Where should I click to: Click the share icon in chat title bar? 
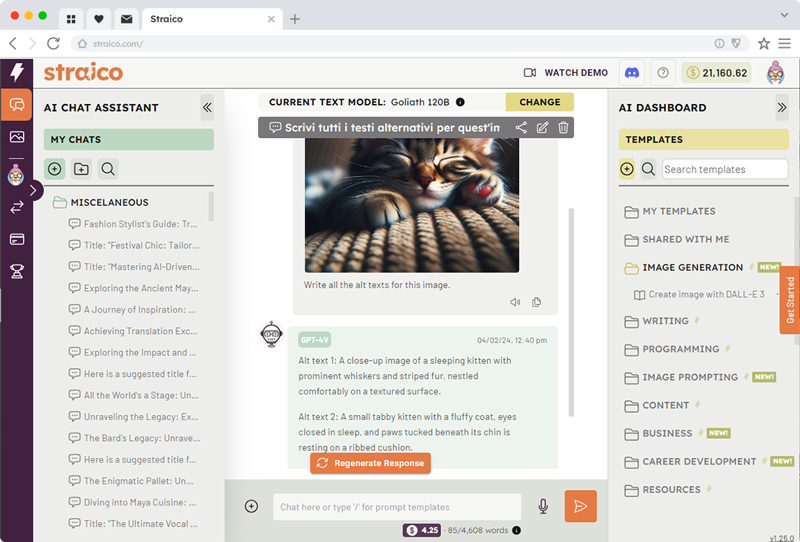pyautogui.click(x=521, y=128)
